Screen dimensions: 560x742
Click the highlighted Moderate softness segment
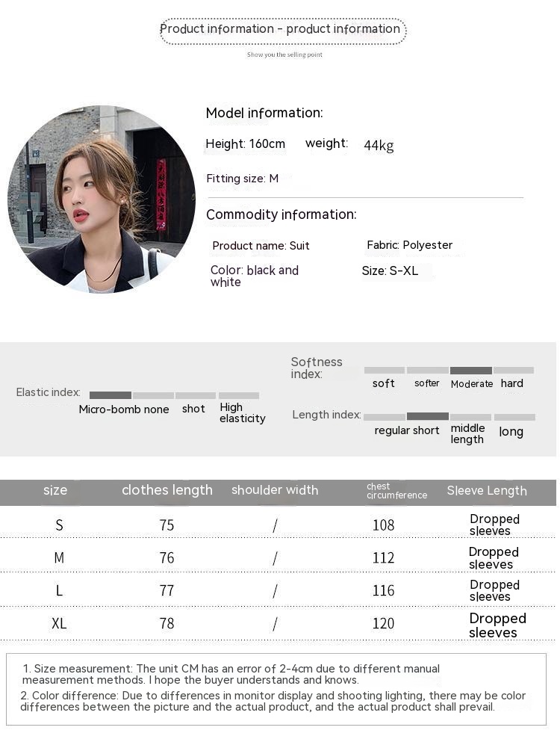click(471, 371)
